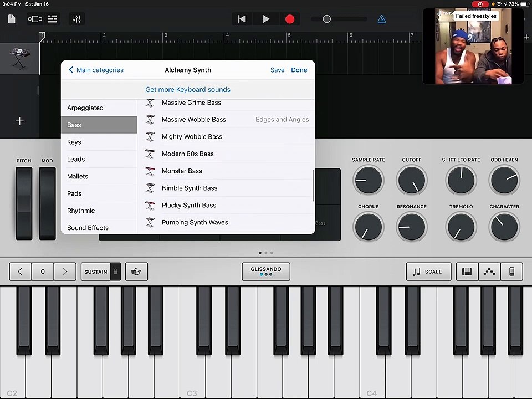This screenshot has height=399, width=532.
Task: Switch to Live Loops grid view
Action: point(35,19)
